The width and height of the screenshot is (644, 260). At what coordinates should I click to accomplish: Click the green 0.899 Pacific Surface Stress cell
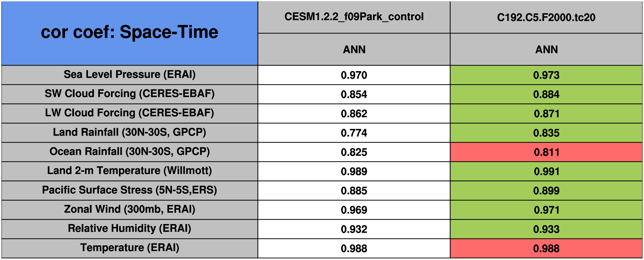(546, 191)
